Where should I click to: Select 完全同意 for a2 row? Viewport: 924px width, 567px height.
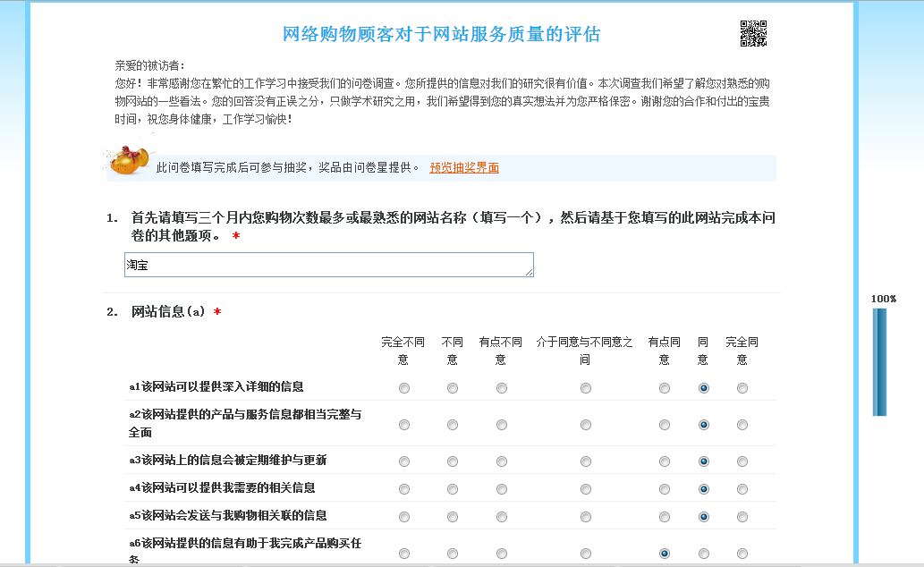coord(742,425)
